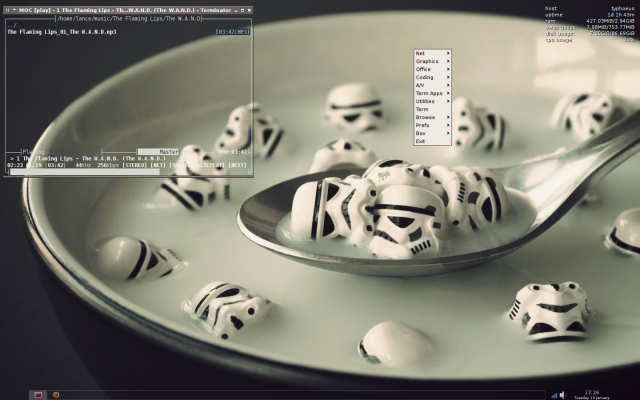Click the now-playing title line in MOC
This screenshot has width=640, height=400.
pyautogui.click(x=88, y=159)
